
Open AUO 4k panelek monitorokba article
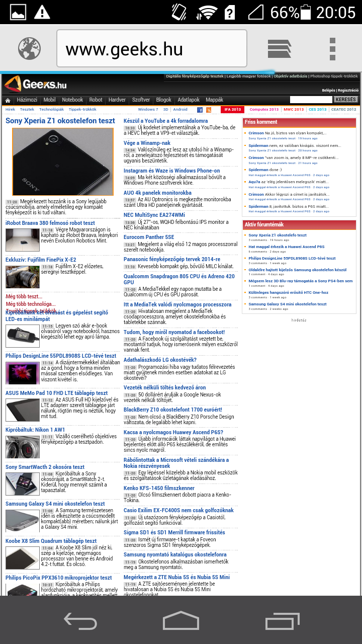coord(158,193)
